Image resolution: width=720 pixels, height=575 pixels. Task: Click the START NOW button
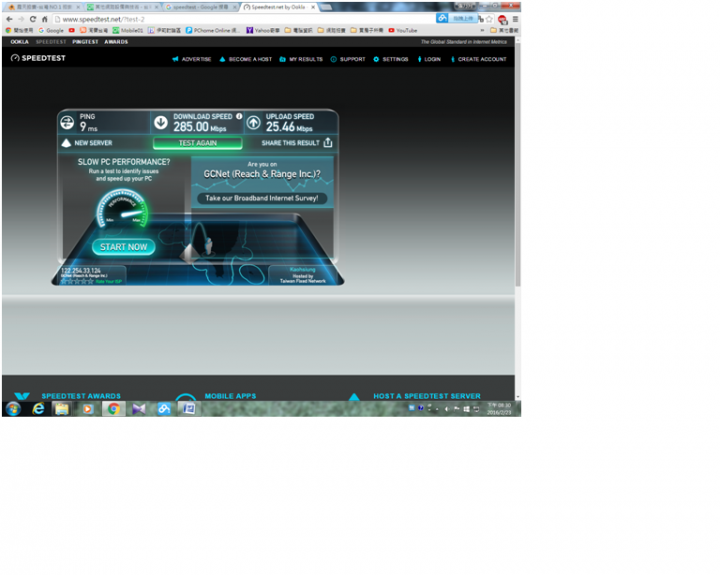coord(124,247)
